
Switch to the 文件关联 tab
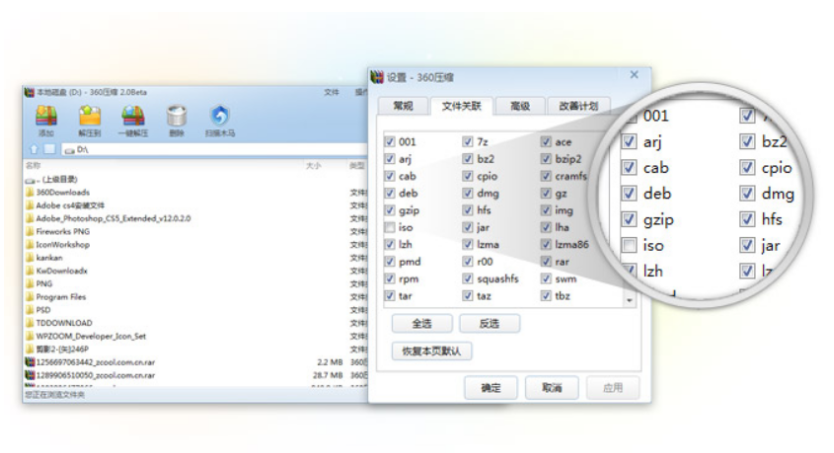pos(461,106)
